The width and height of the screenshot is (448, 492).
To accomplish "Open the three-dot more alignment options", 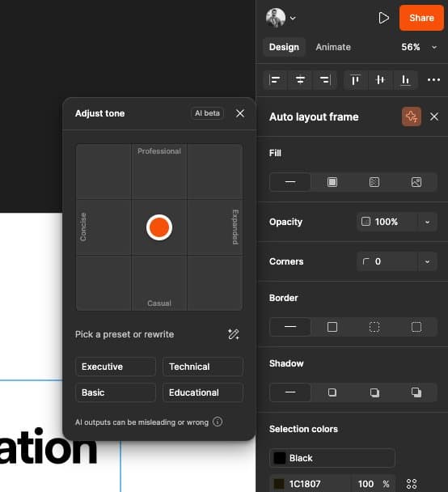I will pyautogui.click(x=433, y=79).
